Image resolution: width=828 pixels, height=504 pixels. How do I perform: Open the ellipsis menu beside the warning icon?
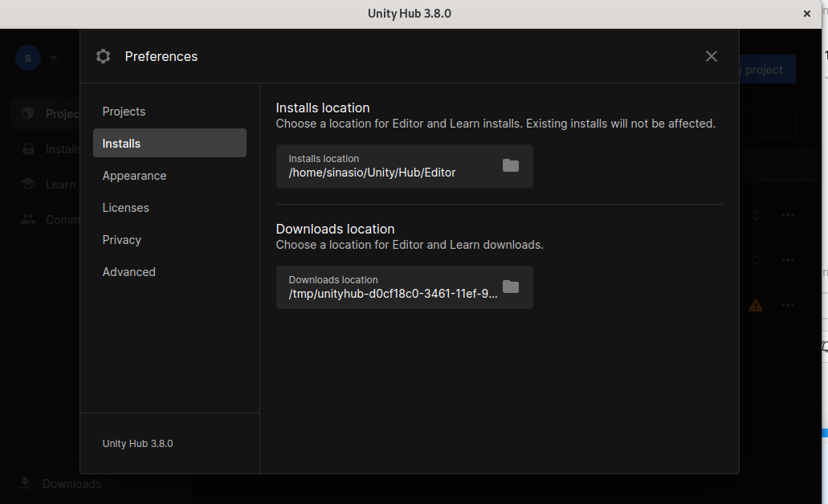point(788,305)
